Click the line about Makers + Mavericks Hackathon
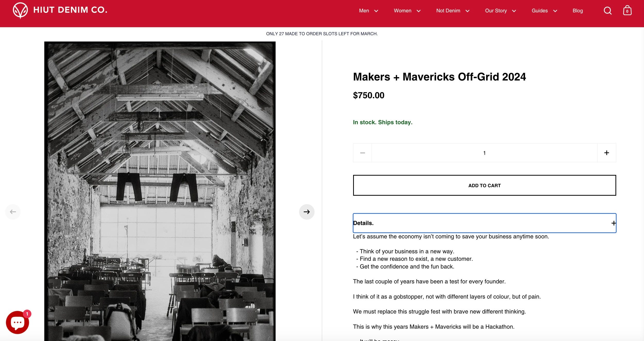 tap(434, 327)
